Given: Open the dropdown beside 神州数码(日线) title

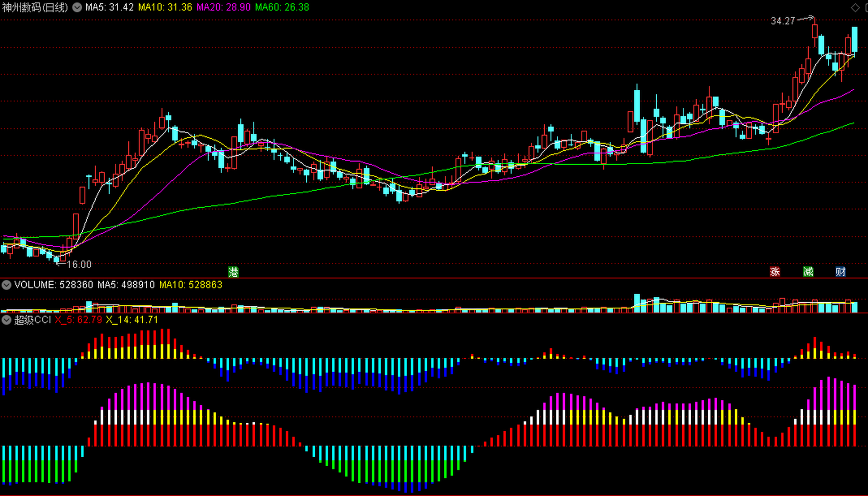Looking at the screenshot, I should [x=77, y=7].
